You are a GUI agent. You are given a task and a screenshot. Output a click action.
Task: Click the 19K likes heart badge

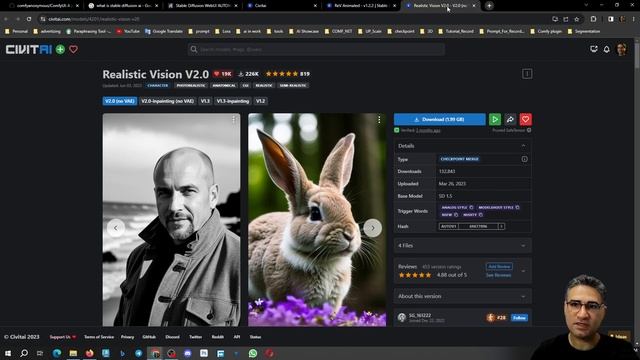tap(222, 74)
